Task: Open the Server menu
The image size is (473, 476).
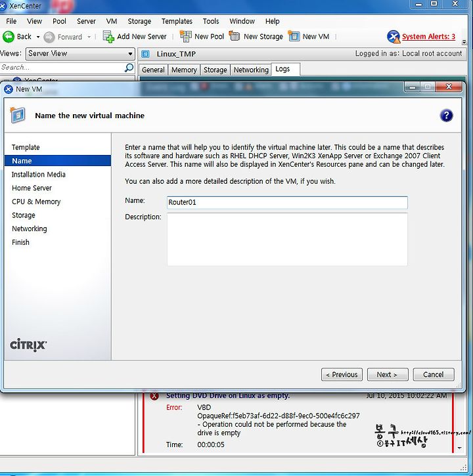Action: click(x=86, y=21)
